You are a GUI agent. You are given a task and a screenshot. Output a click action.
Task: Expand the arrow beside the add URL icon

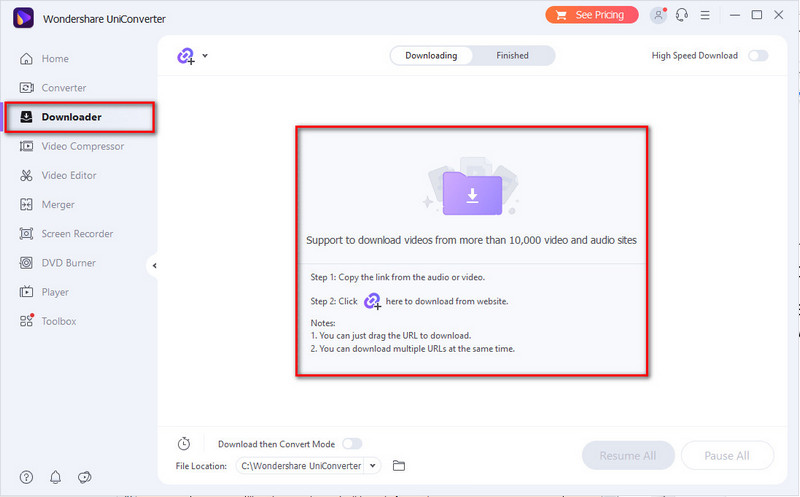click(x=205, y=56)
